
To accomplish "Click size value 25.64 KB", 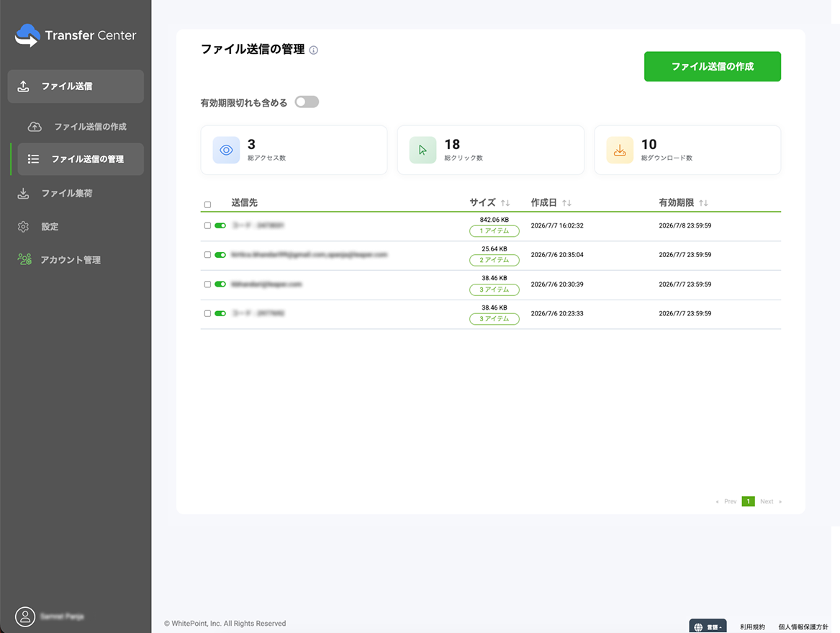I will point(494,248).
